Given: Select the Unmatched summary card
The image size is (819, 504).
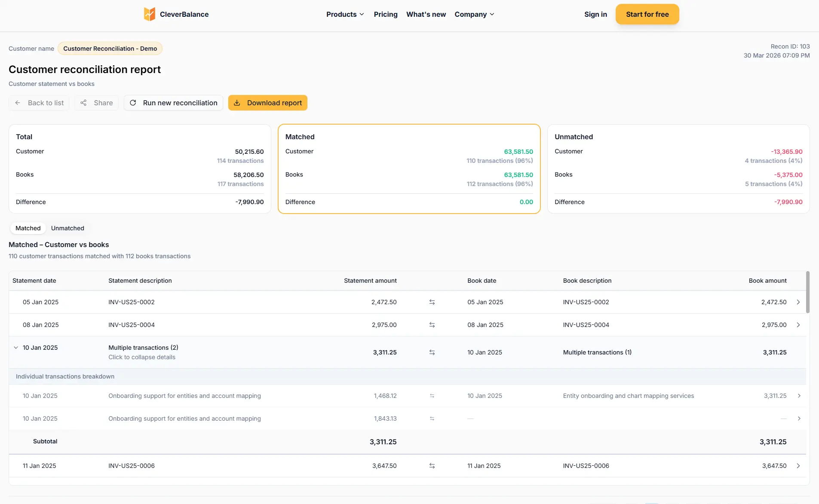Looking at the screenshot, I should (678, 169).
